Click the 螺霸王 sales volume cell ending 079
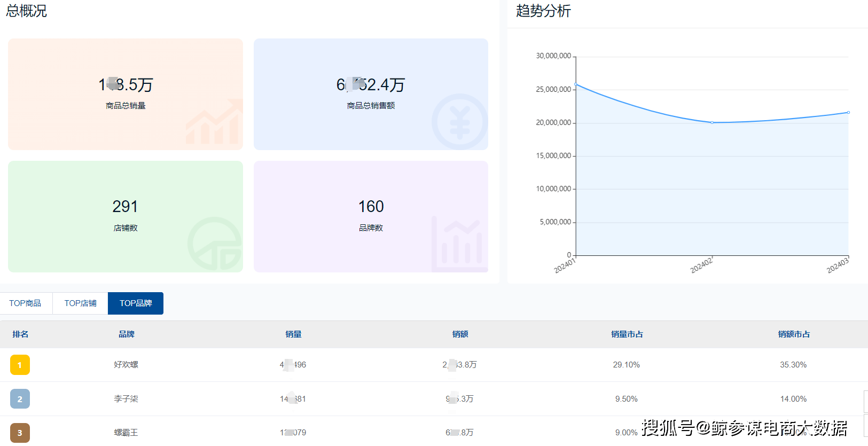This screenshot has height=446, width=868. 293,433
